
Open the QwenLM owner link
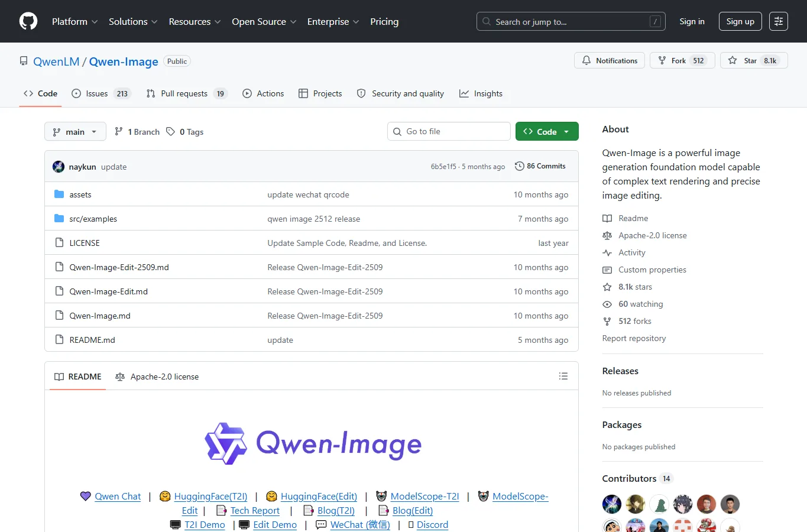coord(56,61)
